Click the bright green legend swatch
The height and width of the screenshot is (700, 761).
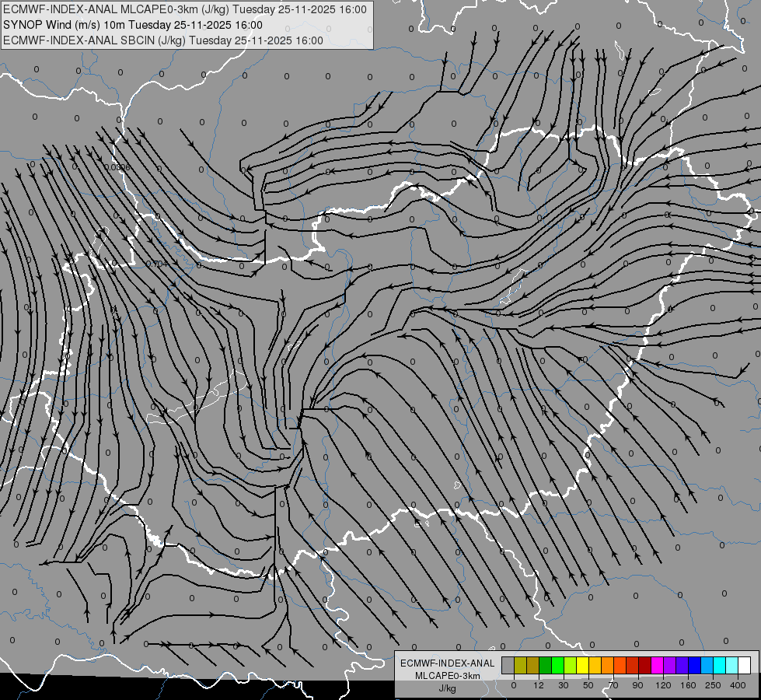pos(557,665)
